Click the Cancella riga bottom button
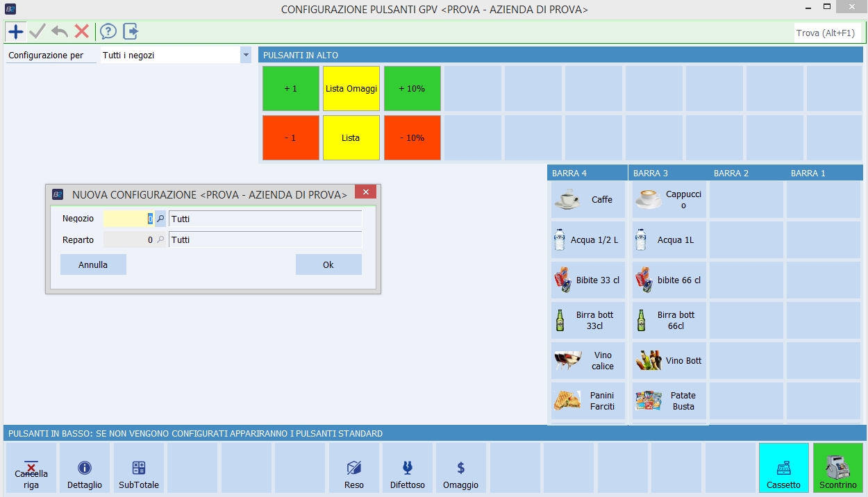This screenshot has height=497, width=868. click(x=31, y=469)
